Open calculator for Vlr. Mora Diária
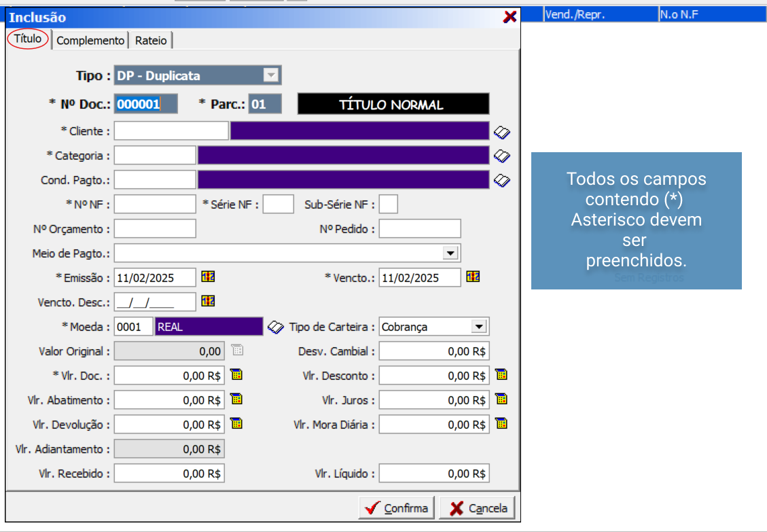Image resolution: width=767 pixels, height=532 pixels. click(x=501, y=423)
